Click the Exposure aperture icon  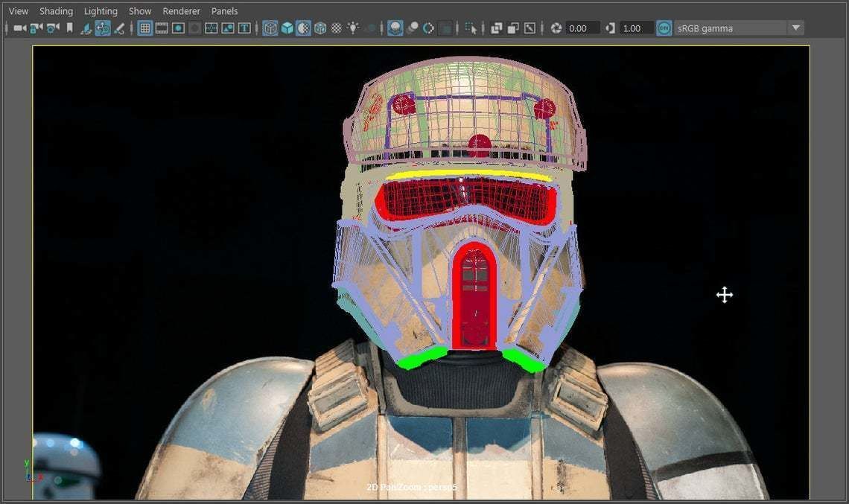[556, 28]
